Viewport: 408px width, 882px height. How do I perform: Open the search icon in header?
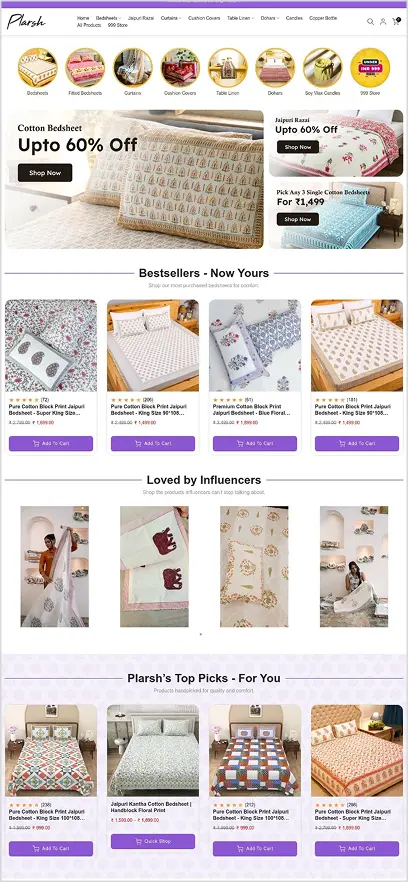pos(370,21)
